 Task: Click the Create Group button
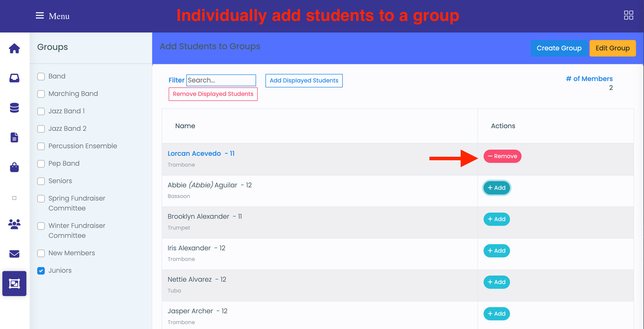click(x=559, y=48)
